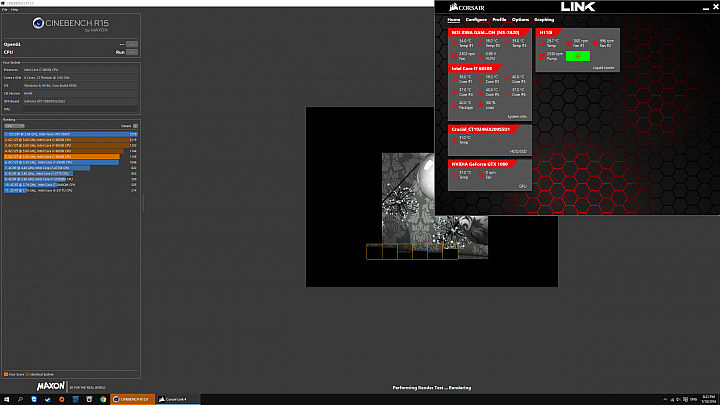Open Cinebench File menu
Screen dimensions: 720x405
5,10
